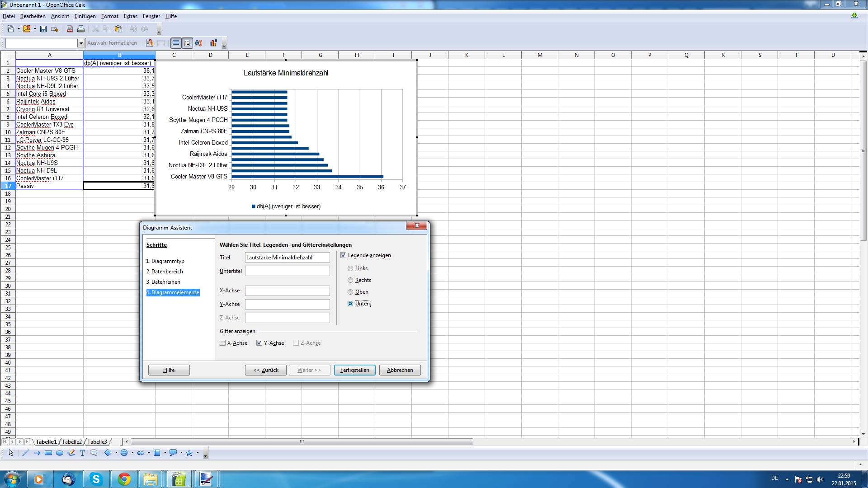Click the Scale Text icon
The height and width of the screenshot is (488, 868).
(198, 43)
